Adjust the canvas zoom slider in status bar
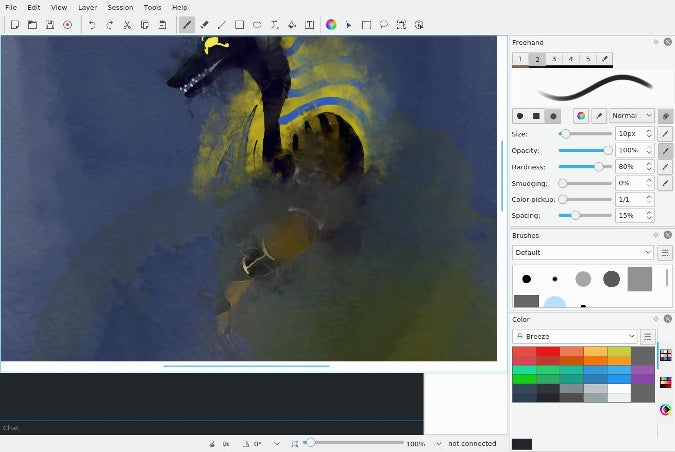The width and height of the screenshot is (675, 452). (x=354, y=443)
